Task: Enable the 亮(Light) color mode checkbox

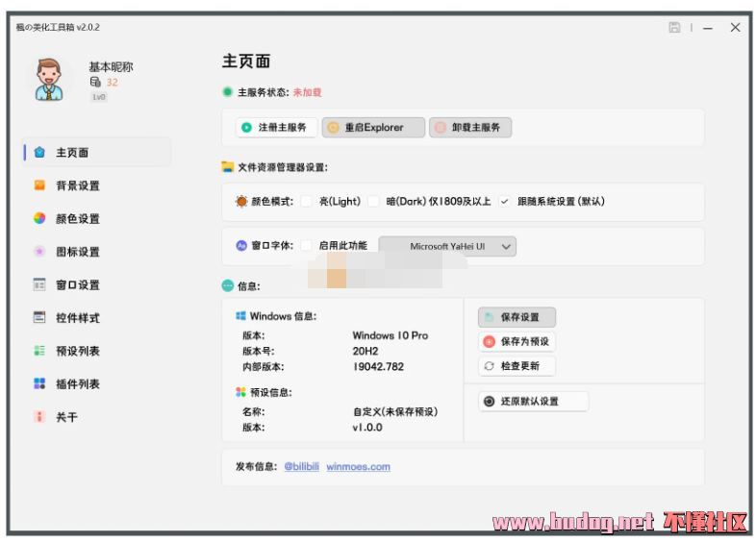Action: click(307, 202)
